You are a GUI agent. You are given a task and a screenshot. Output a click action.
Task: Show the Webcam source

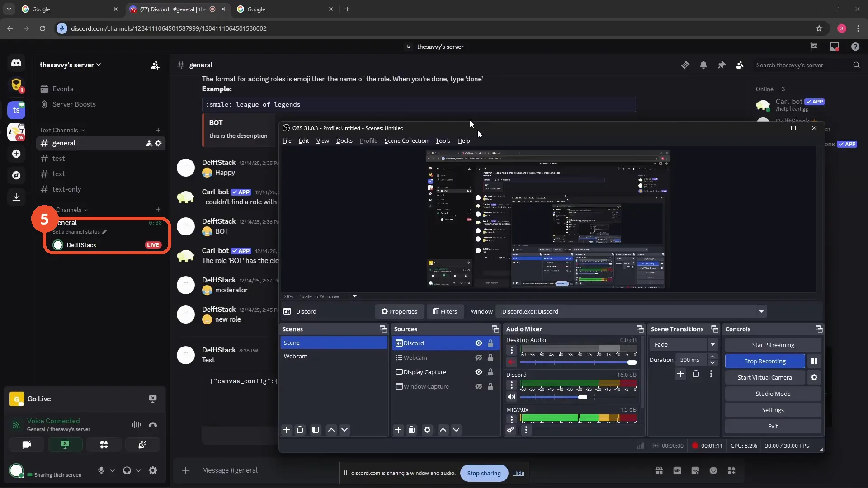point(478,357)
